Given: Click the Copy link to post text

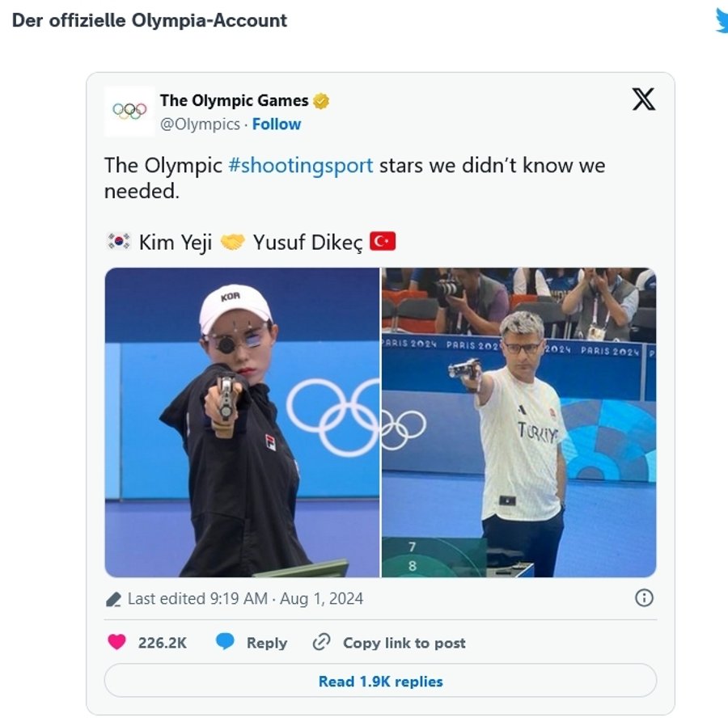Looking at the screenshot, I should pyautogui.click(x=404, y=643).
